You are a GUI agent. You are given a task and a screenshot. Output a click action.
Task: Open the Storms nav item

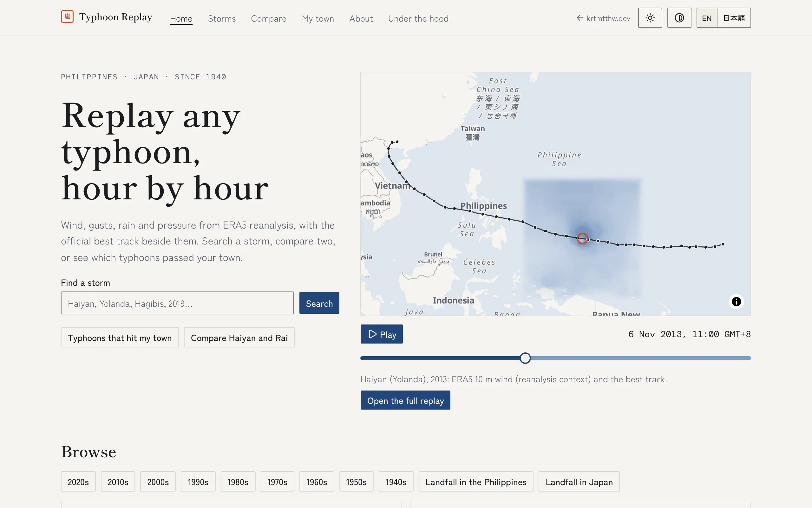(x=222, y=18)
